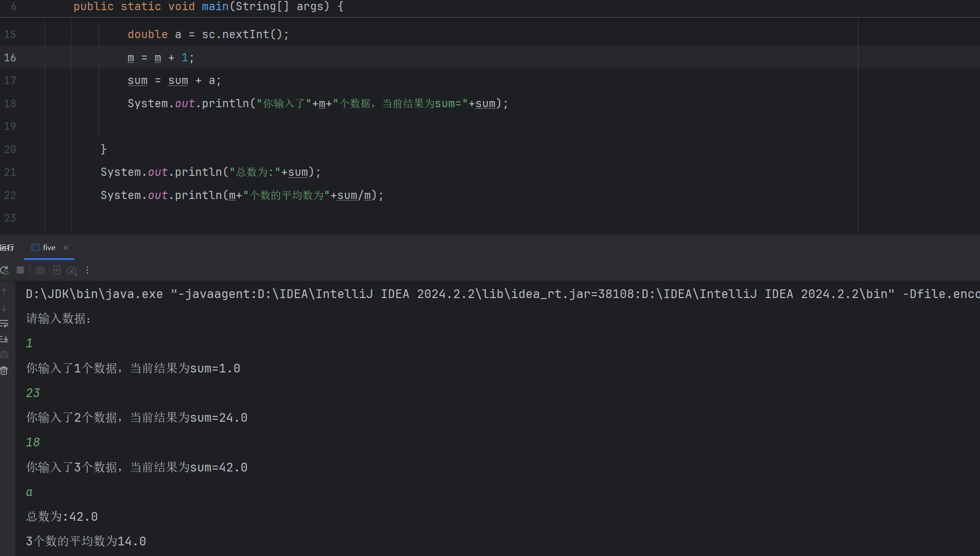Click console output '3个数的平均数为14.0'
The width and height of the screenshot is (980, 556).
(86, 541)
